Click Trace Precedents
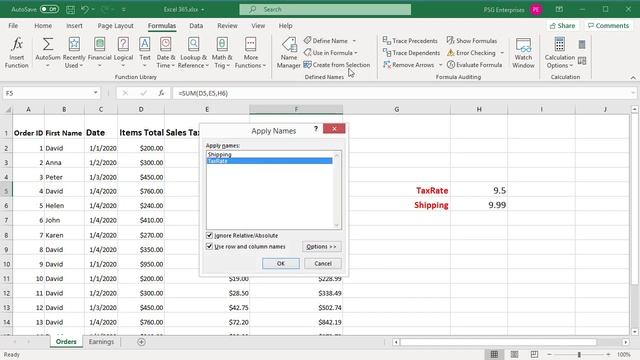This screenshot has width=640, height=360. click(x=410, y=41)
